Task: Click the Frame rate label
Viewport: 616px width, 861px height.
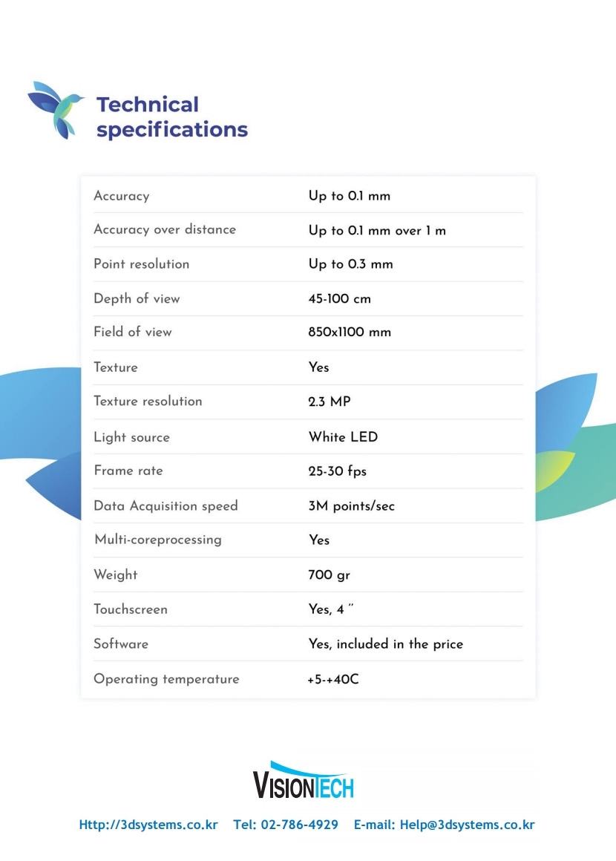Action: pyautogui.click(x=128, y=471)
